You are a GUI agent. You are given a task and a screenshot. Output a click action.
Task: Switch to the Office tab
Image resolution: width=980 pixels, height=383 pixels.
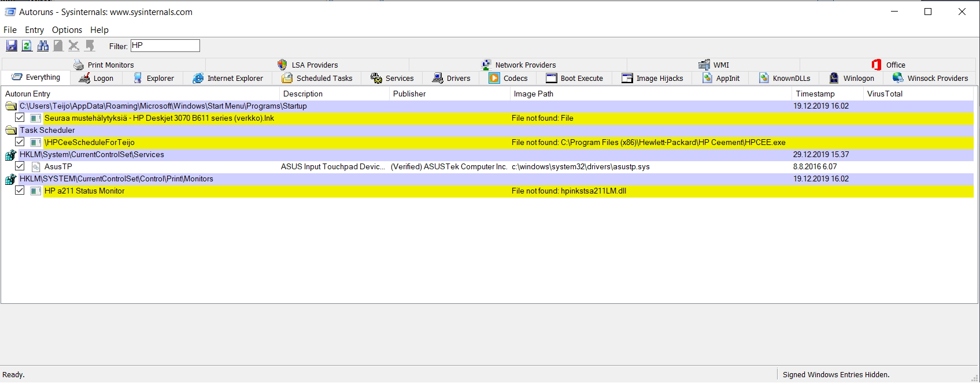click(x=888, y=65)
